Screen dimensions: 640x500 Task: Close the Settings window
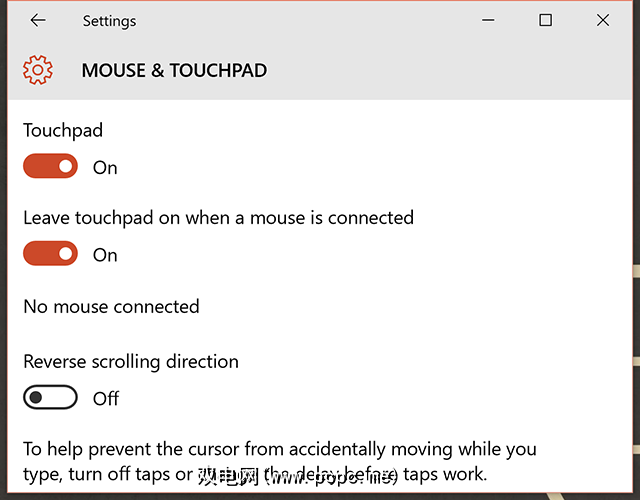602,20
